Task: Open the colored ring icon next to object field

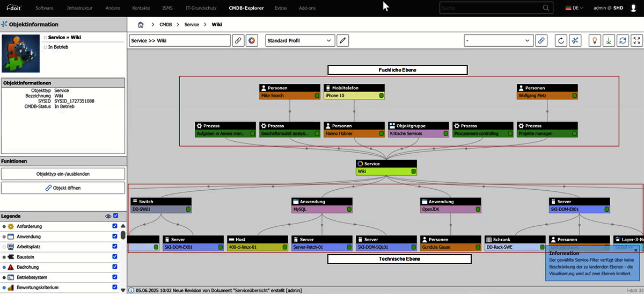Action: coord(252,41)
